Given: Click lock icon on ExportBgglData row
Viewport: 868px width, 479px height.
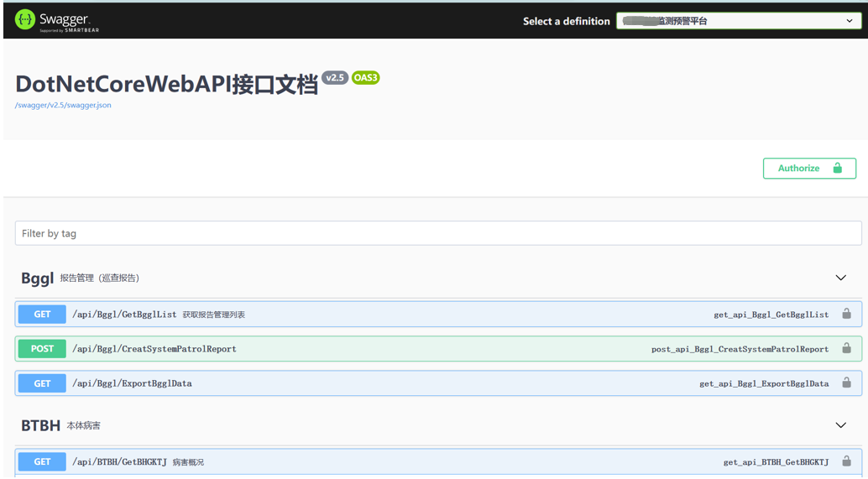Looking at the screenshot, I should pos(846,383).
